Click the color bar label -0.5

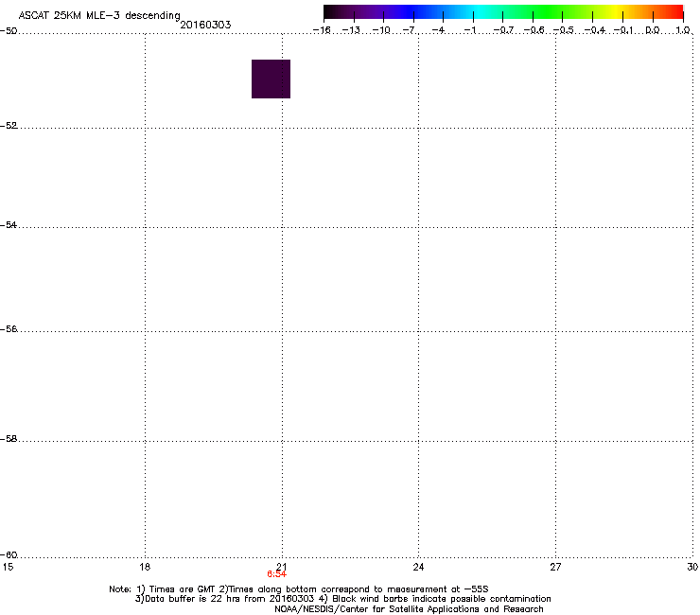click(564, 30)
